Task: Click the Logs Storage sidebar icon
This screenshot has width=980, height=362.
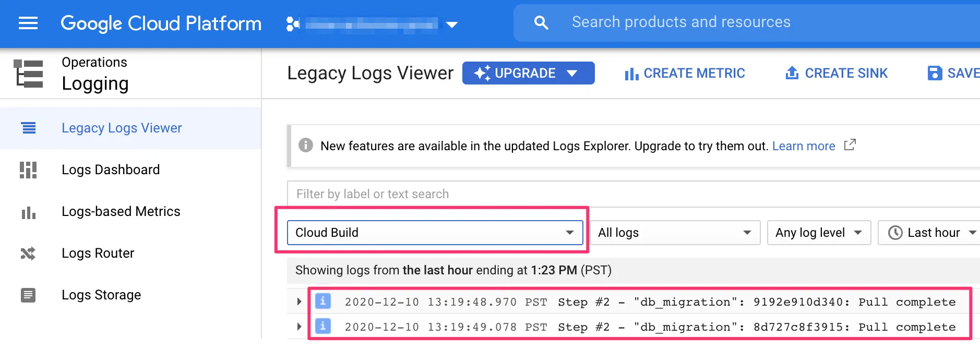Action: pos(28,295)
